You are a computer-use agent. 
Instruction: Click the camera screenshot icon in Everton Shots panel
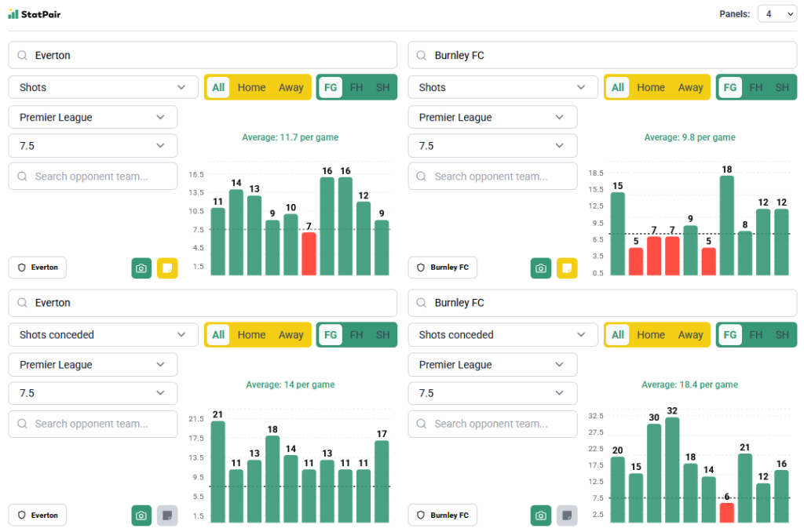[141, 268]
